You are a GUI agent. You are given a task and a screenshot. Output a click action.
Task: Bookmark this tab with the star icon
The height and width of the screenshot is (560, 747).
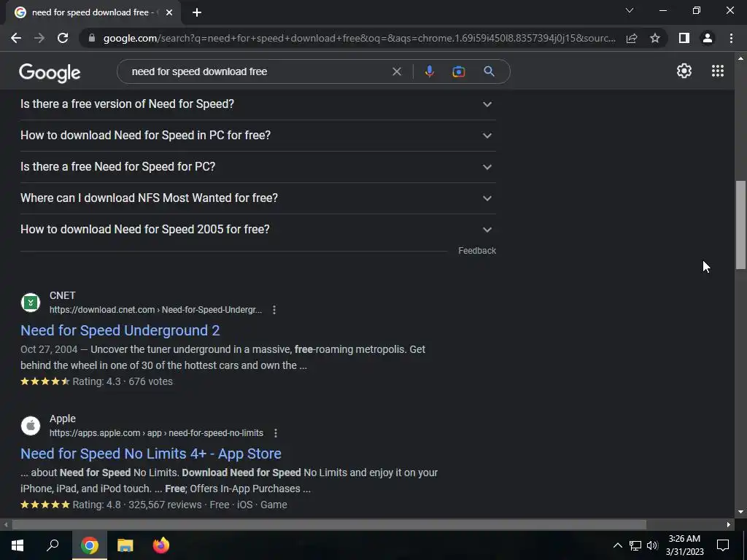(655, 38)
